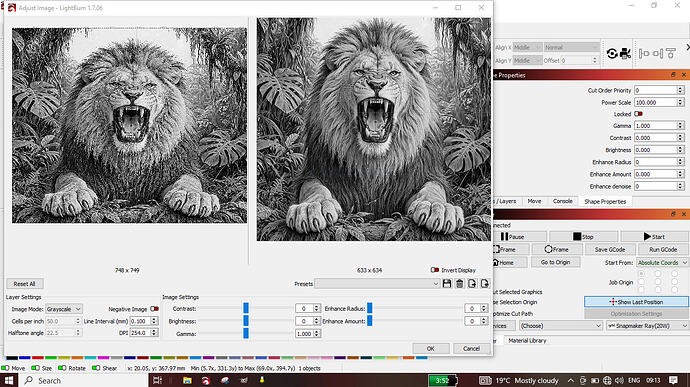Image resolution: width=690 pixels, height=387 pixels.
Task: Click the Show Last Position button
Action: 636,302
